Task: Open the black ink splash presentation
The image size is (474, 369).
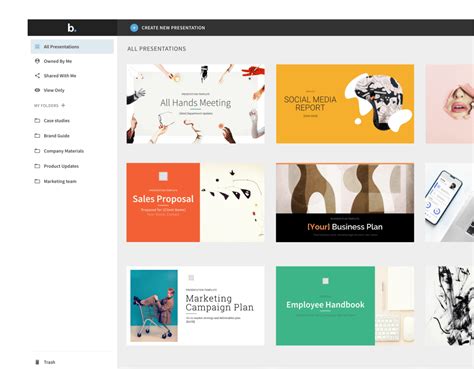Action: pyautogui.click(x=450, y=306)
